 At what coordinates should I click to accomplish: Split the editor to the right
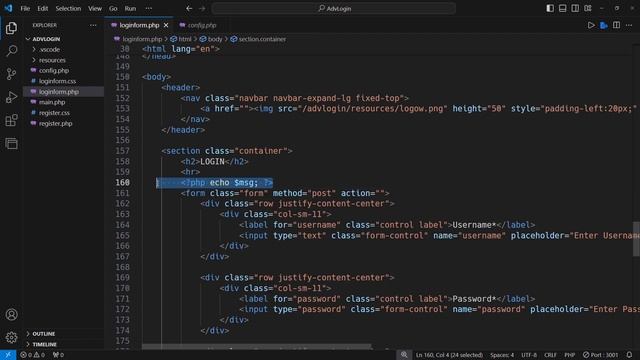click(616, 25)
